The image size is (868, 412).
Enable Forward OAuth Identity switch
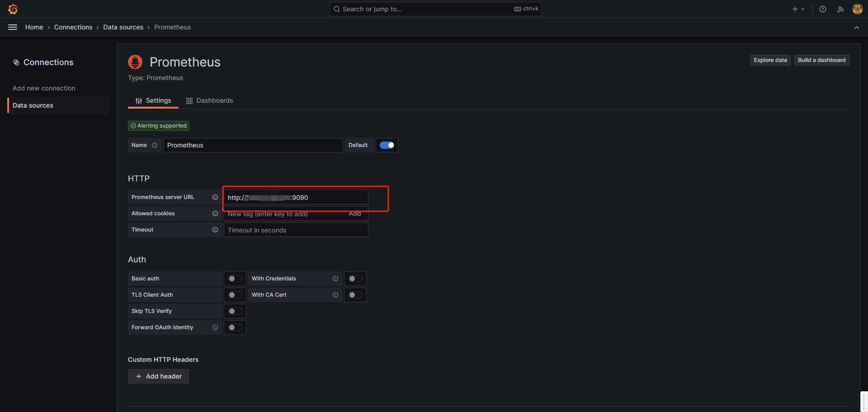(235, 327)
